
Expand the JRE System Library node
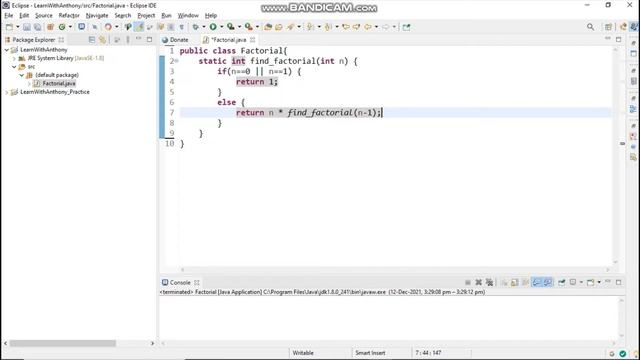click(x=14, y=58)
